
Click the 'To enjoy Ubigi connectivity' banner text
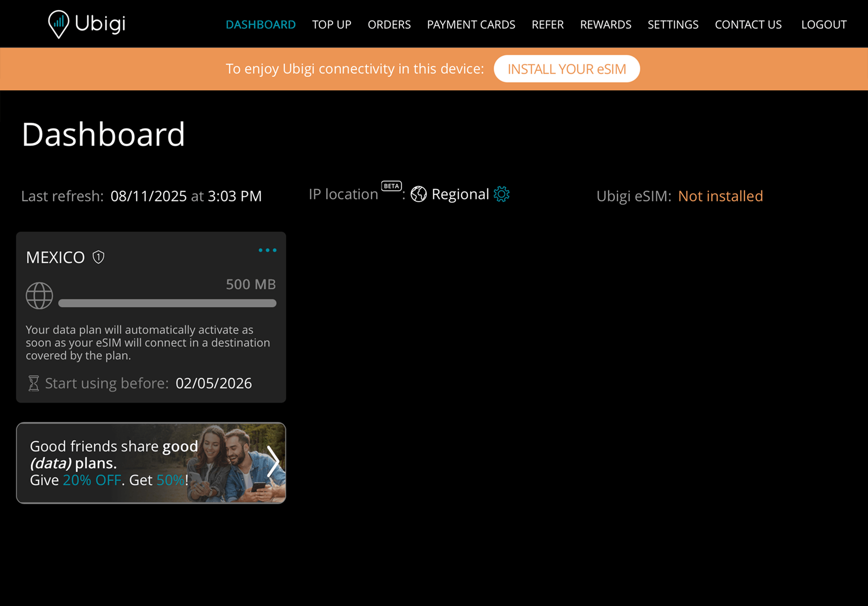[x=355, y=69]
